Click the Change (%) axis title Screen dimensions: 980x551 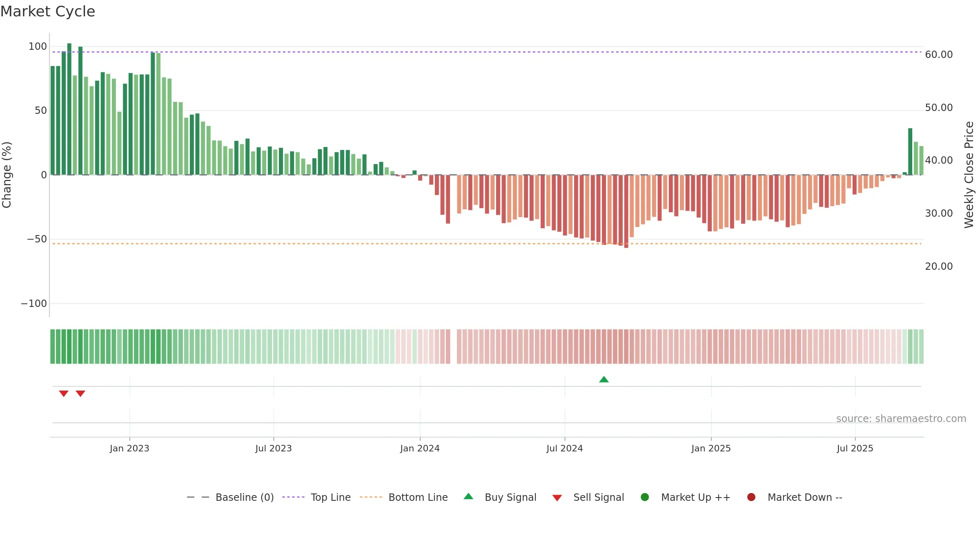coord(7,175)
